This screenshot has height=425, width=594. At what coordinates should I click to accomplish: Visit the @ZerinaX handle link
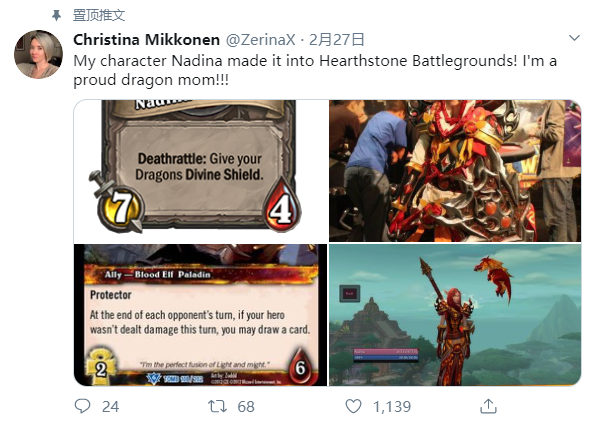(x=261, y=39)
